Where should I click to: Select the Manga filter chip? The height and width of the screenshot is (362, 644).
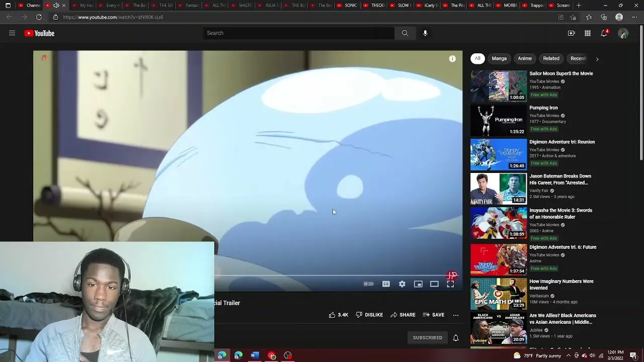pyautogui.click(x=499, y=58)
